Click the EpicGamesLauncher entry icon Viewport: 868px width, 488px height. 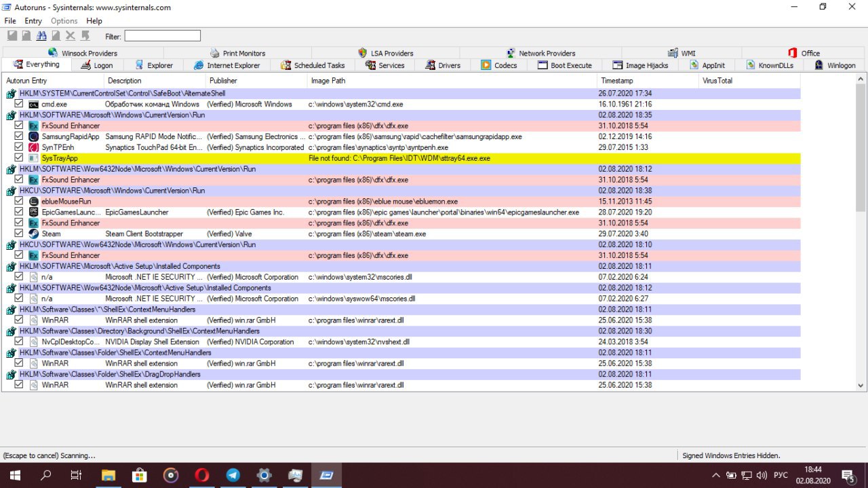pyautogui.click(x=34, y=212)
